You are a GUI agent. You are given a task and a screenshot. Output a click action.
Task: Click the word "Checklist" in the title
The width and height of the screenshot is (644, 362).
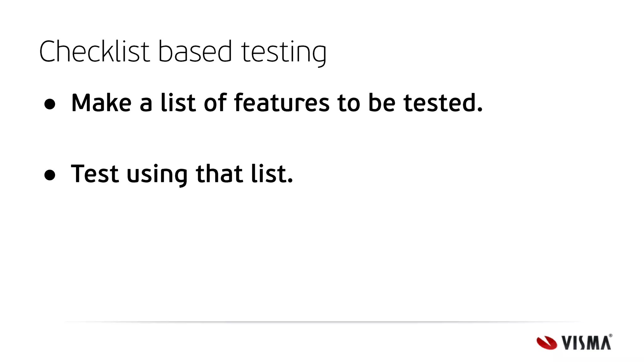pos(94,52)
